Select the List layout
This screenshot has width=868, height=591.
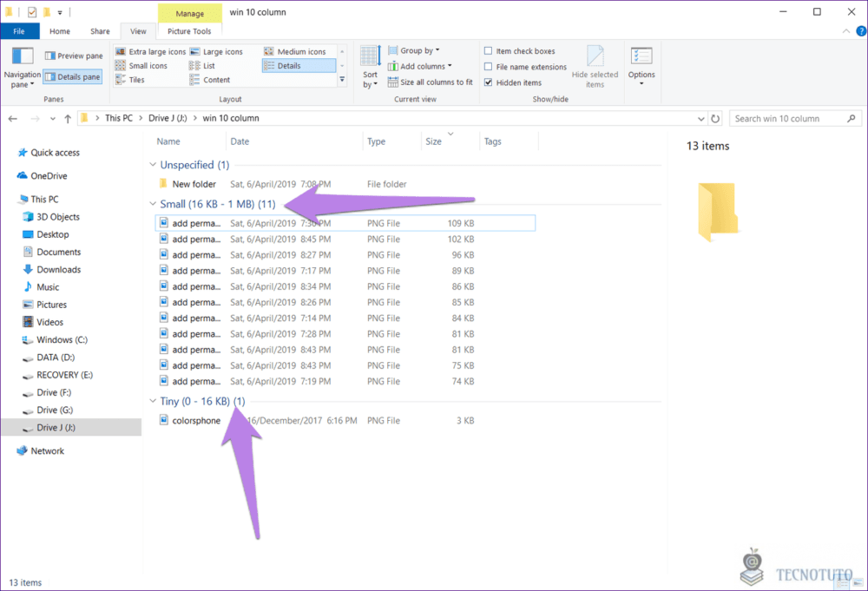click(202, 65)
